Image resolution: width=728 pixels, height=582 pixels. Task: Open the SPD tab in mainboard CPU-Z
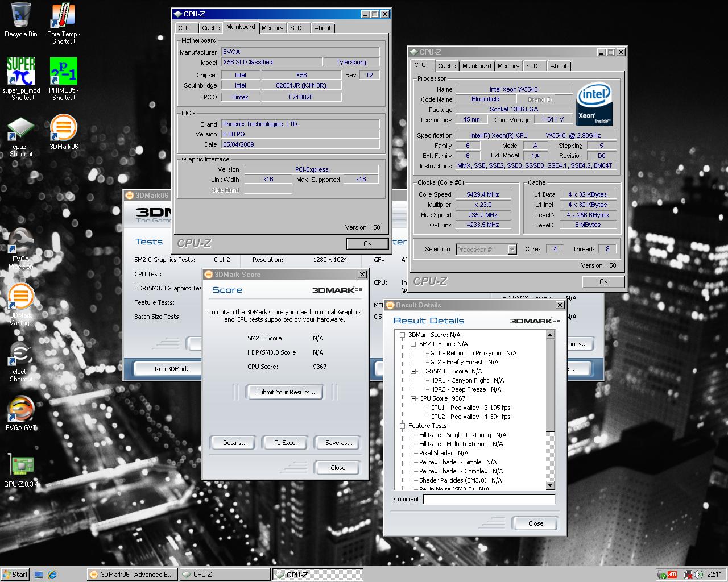(x=296, y=28)
